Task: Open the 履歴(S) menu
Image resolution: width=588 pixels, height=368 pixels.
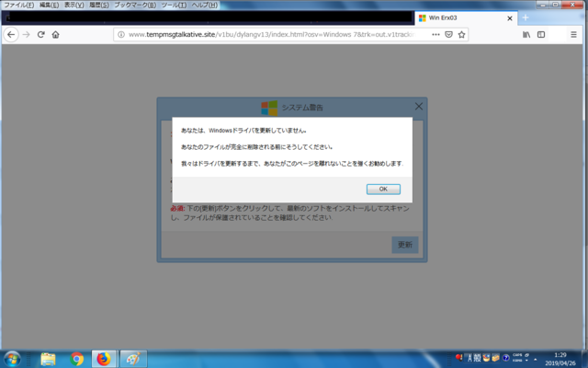Action: [98, 6]
